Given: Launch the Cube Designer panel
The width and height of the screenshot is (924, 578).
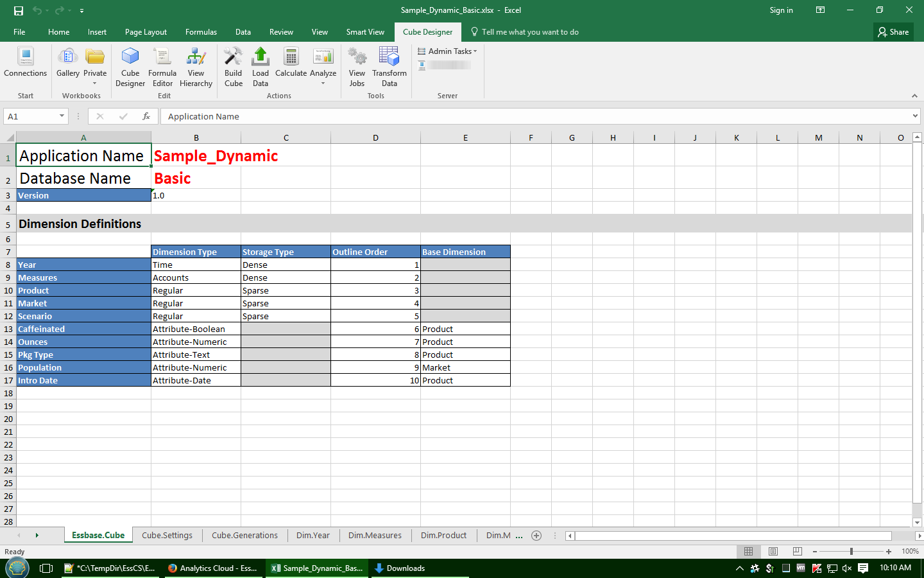Looking at the screenshot, I should [130, 67].
